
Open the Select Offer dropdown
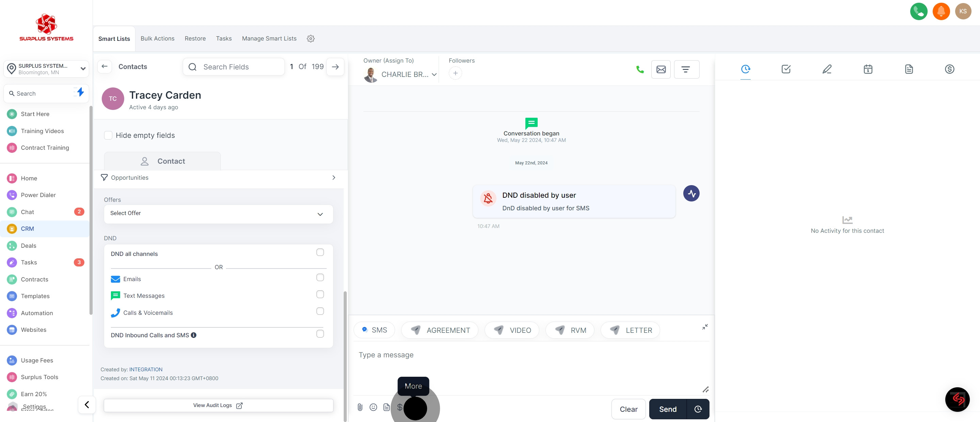pyautogui.click(x=218, y=214)
